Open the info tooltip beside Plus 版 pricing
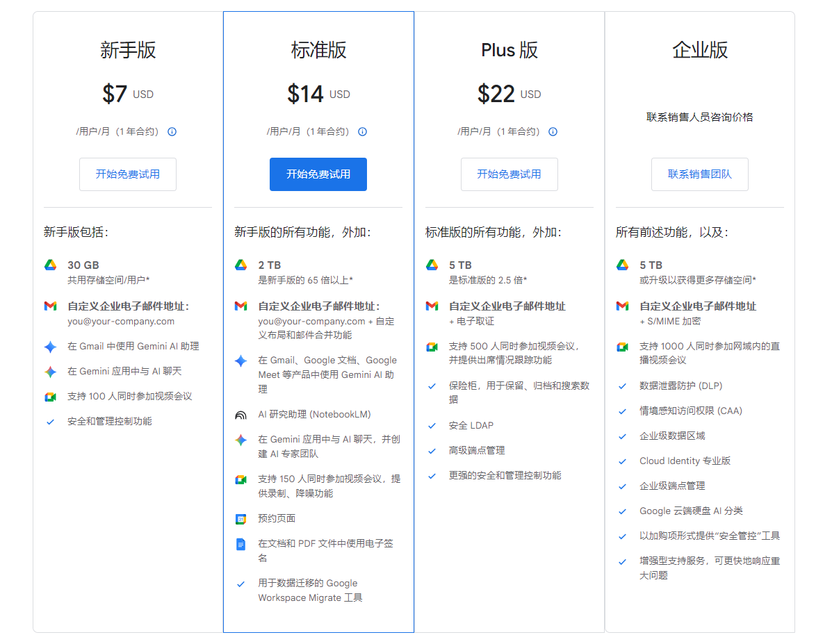This screenshot has height=644, width=832. pos(553,131)
